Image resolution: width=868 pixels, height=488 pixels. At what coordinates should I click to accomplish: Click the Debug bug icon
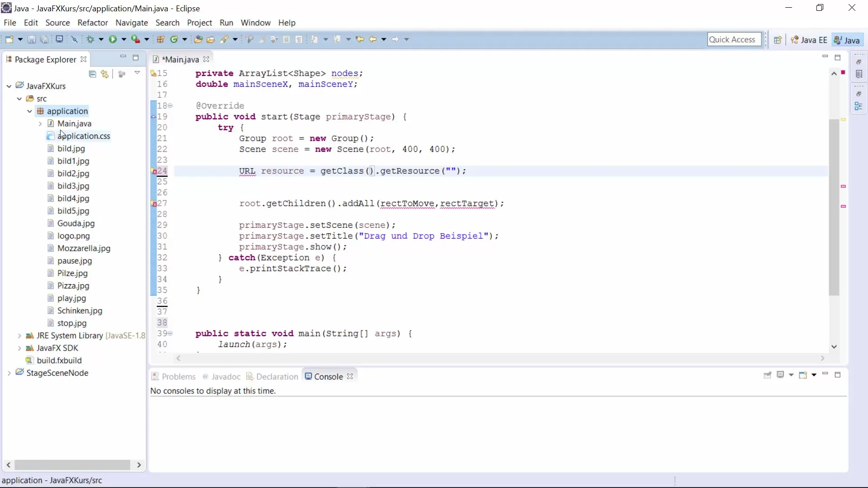tap(90, 39)
